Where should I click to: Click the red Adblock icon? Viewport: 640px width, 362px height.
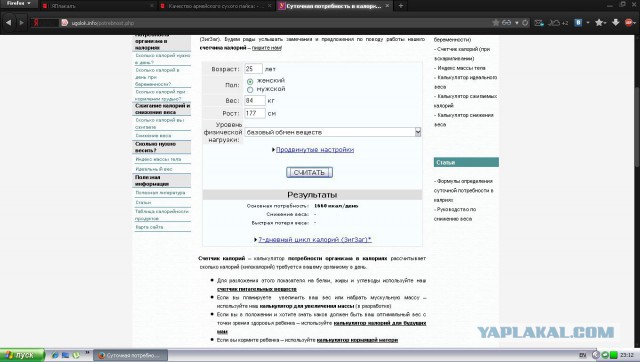(x=629, y=23)
